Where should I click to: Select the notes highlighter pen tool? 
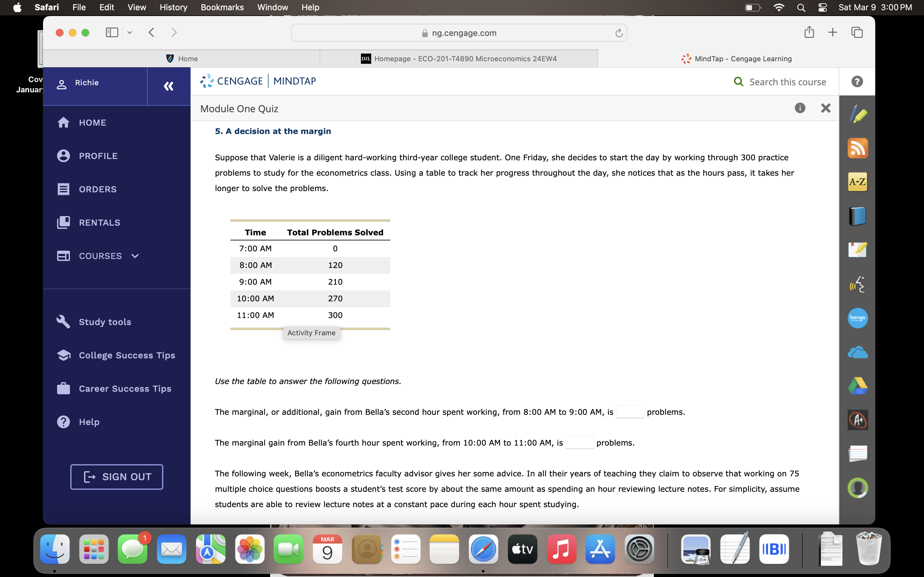pyautogui.click(x=858, y=113)
